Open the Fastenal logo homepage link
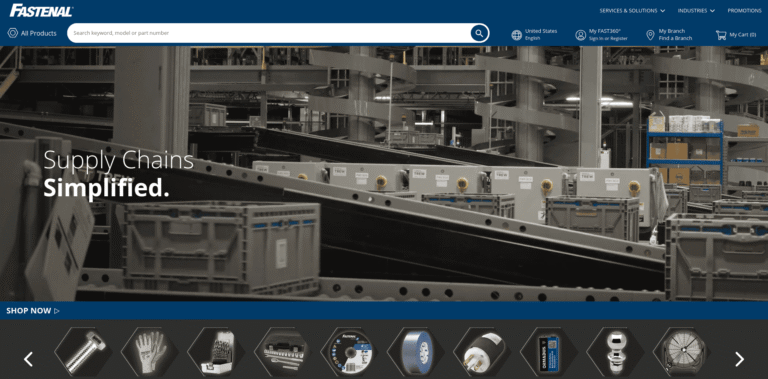Image resolution: width=768 pixels, height=379 pixels. 41,10
